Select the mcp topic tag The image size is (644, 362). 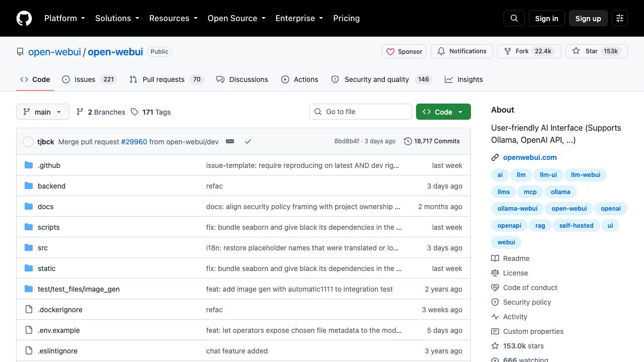(530, 192)
